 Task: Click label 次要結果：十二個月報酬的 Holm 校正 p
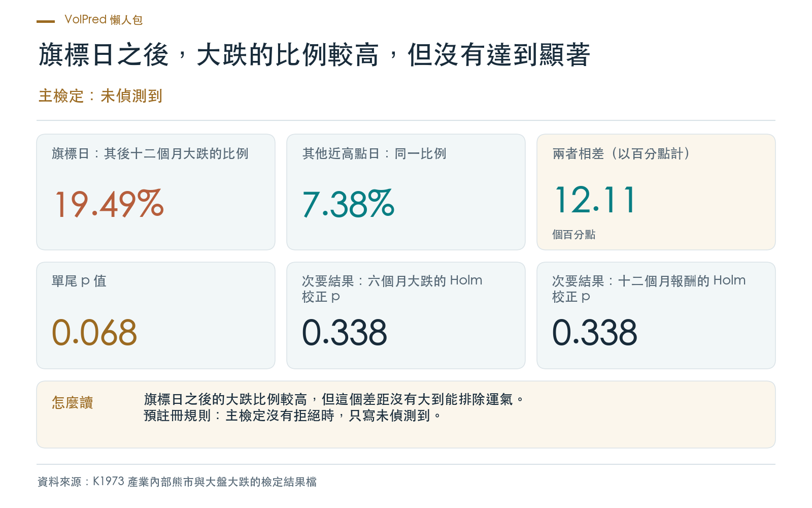click(x=649, y=289)
